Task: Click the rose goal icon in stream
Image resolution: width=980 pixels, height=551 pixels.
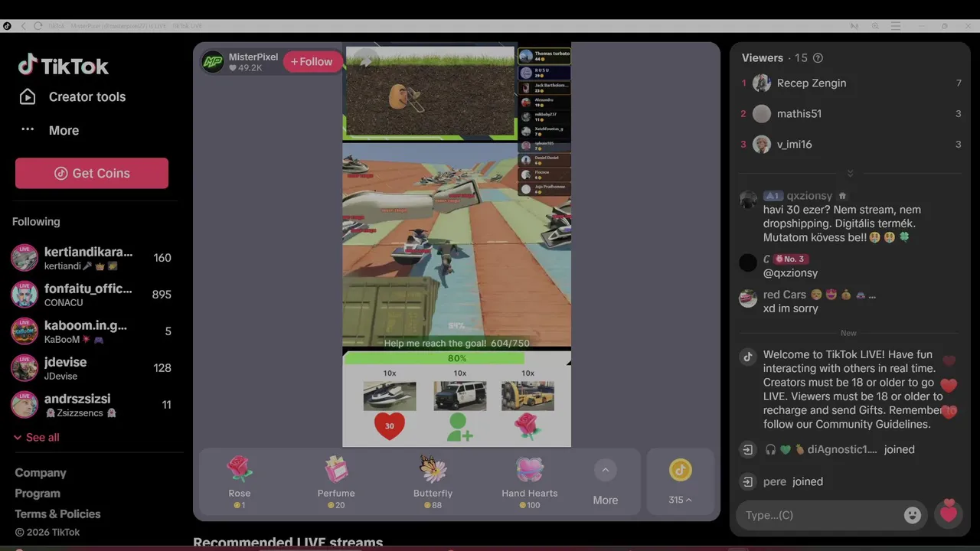Action: click(x=528, y=427)
